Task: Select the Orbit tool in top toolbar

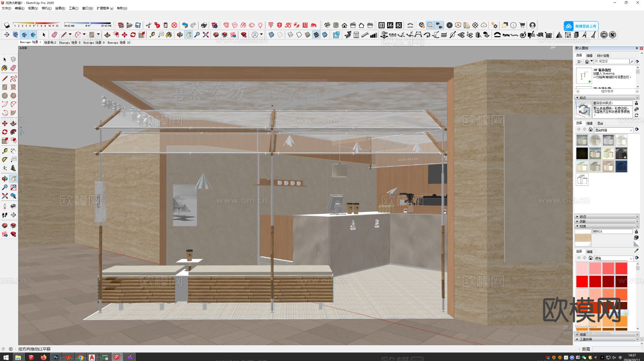Action: [x=180, y=35]
